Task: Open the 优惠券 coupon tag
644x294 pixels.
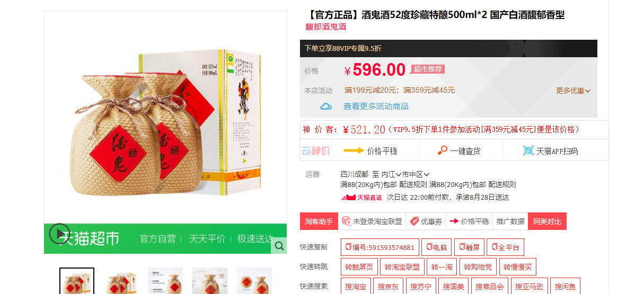Action: (426, 221)
